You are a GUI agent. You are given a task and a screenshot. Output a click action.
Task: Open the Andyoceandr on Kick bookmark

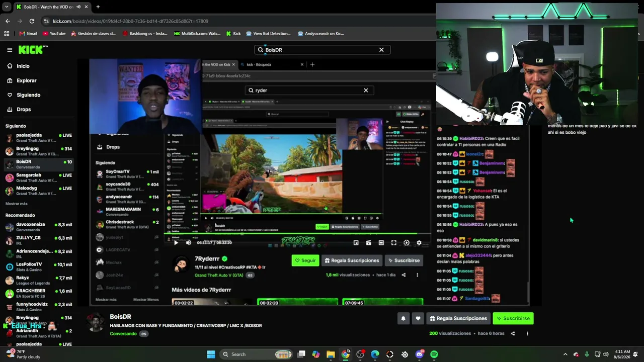point(320,34)
